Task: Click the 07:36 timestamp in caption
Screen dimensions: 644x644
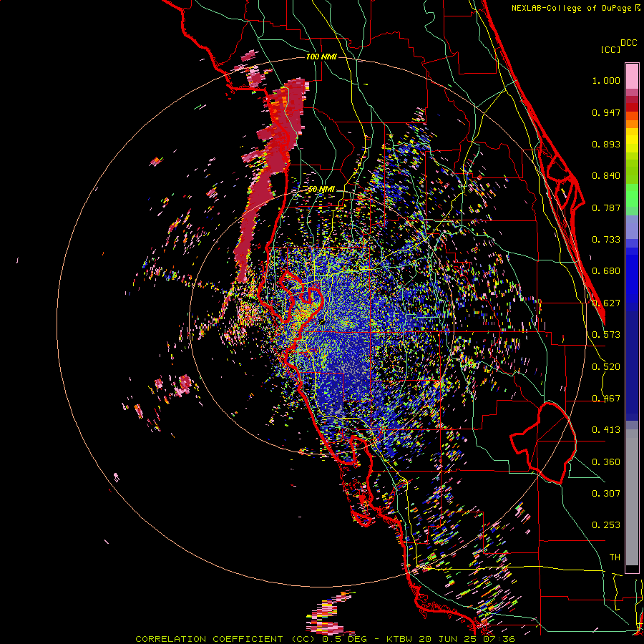Action: click(500, 639)
